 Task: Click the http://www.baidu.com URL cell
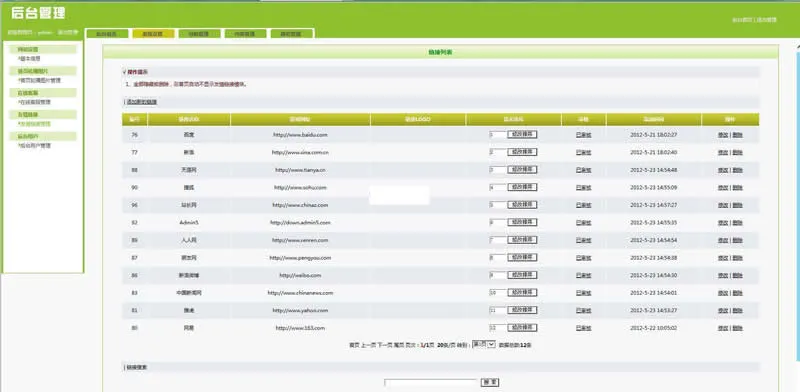[x=300, y=135]
